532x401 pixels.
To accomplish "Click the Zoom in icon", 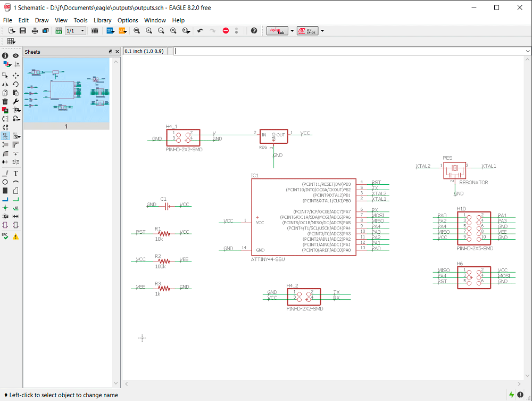I will (x=149, y=30).
